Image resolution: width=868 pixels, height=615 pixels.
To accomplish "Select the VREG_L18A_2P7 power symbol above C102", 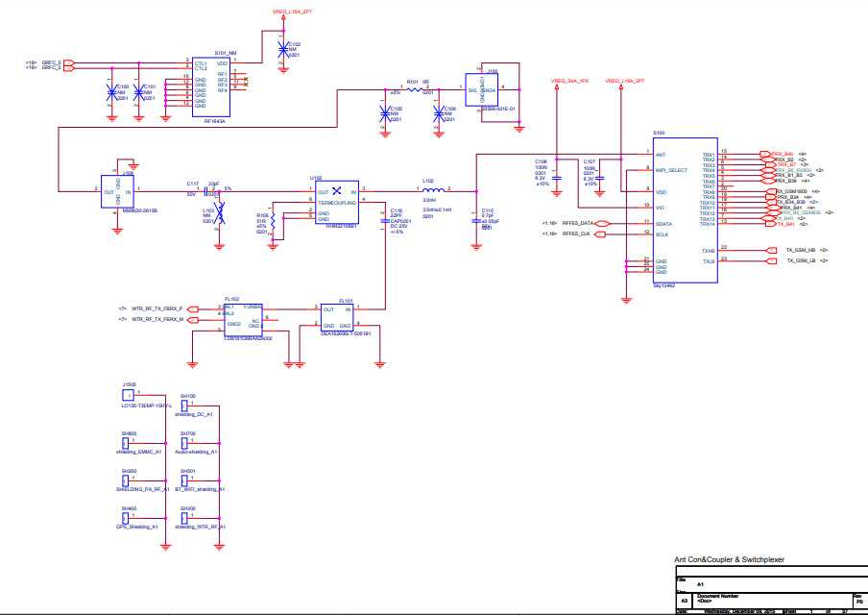I will pos(283,19).
